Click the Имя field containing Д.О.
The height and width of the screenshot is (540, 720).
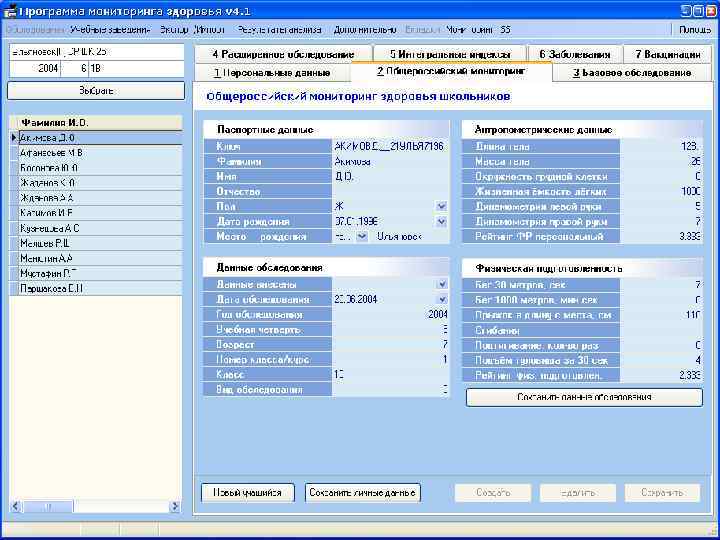click(390, 176)
